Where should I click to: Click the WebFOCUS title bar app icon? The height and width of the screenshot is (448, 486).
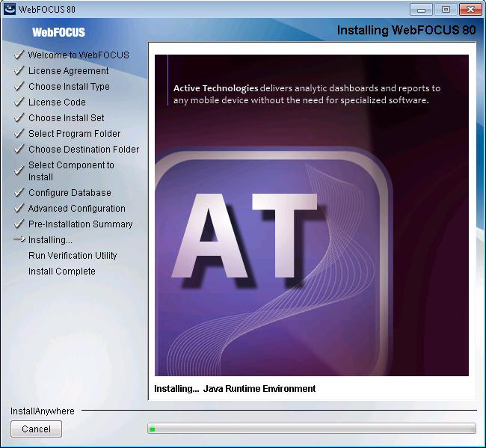point(10,9)
